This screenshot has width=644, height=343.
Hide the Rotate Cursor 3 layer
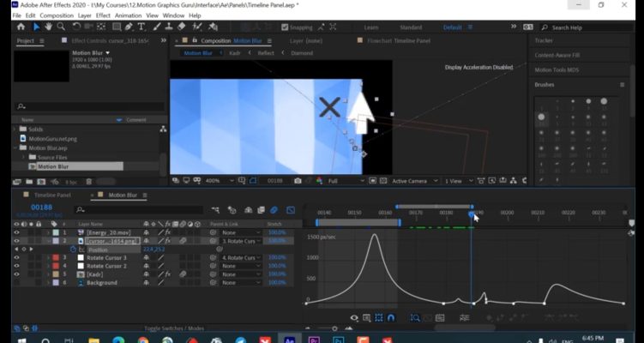tap(16, 257)
